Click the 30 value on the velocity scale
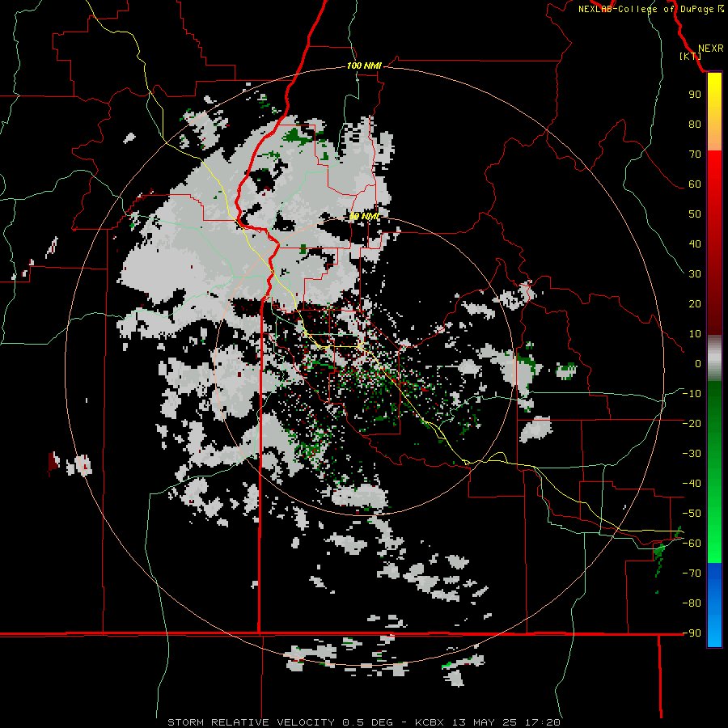Viewport: 728px width, 728px height. pos(695,274)
